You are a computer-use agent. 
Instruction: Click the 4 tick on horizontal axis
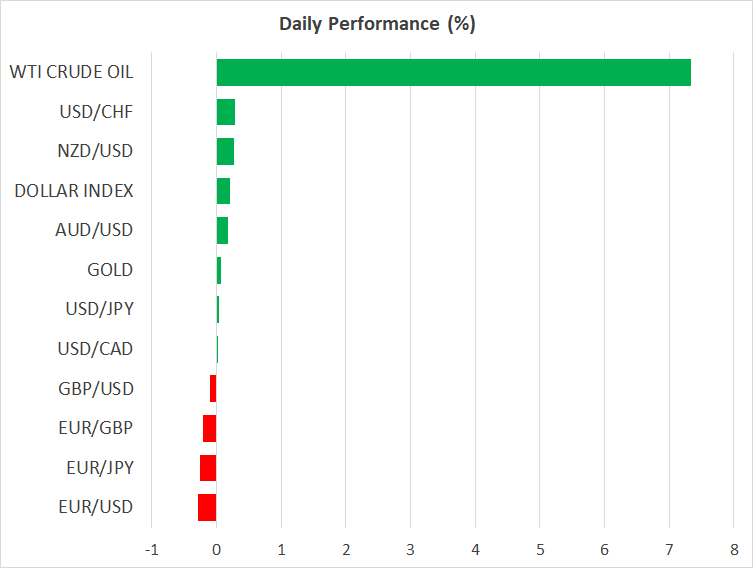coord(475,550)
